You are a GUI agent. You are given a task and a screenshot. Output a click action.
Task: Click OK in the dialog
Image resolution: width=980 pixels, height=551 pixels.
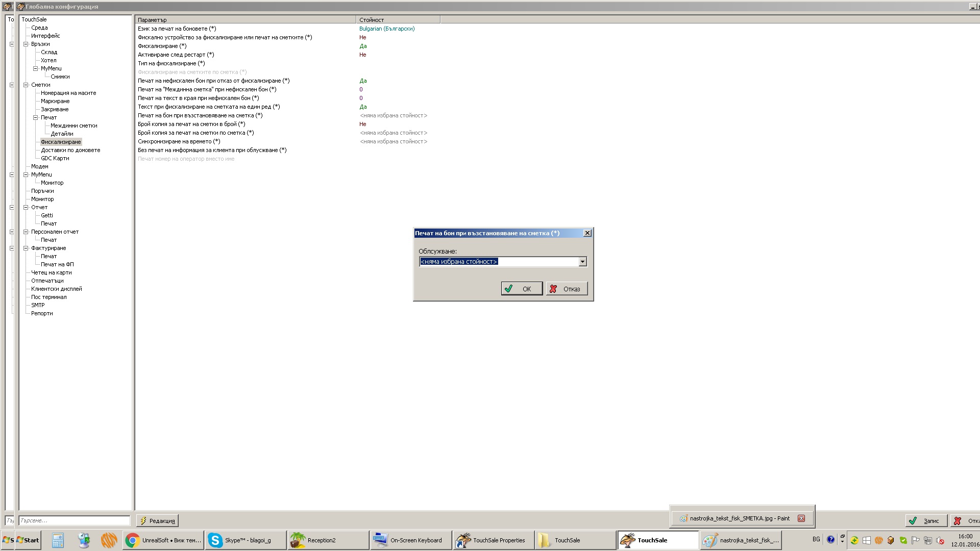tap(521, 289)
